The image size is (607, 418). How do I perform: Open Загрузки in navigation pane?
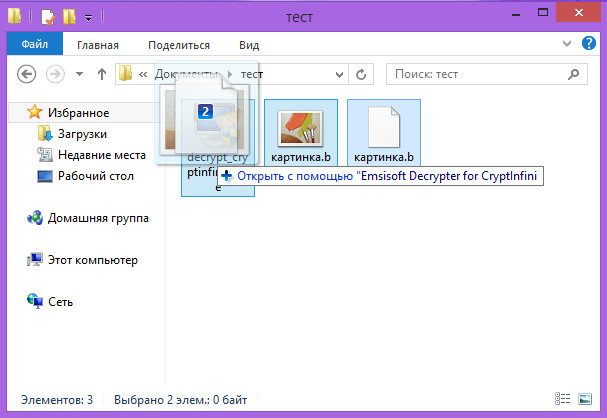[84, 134]
